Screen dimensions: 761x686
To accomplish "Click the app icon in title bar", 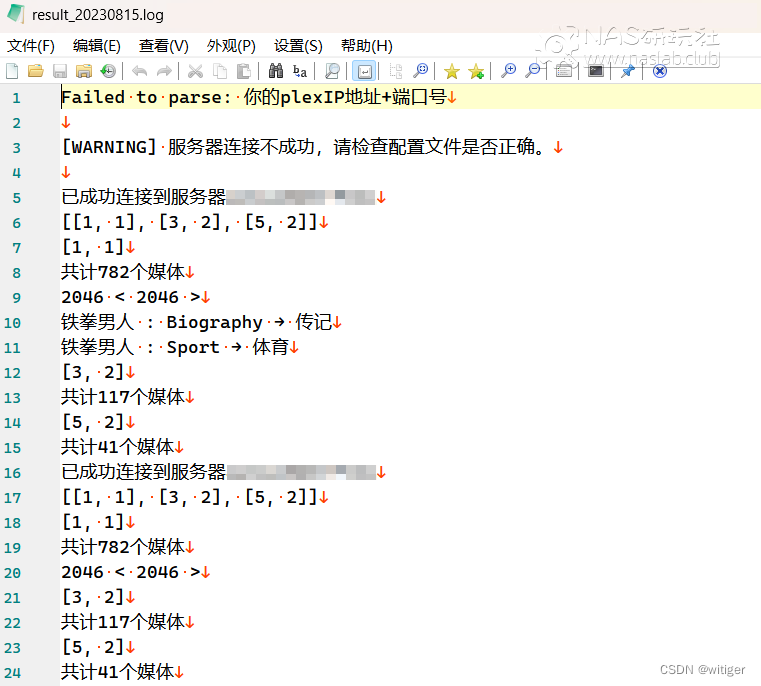I will pyautogui.click(x=16, y=14).
